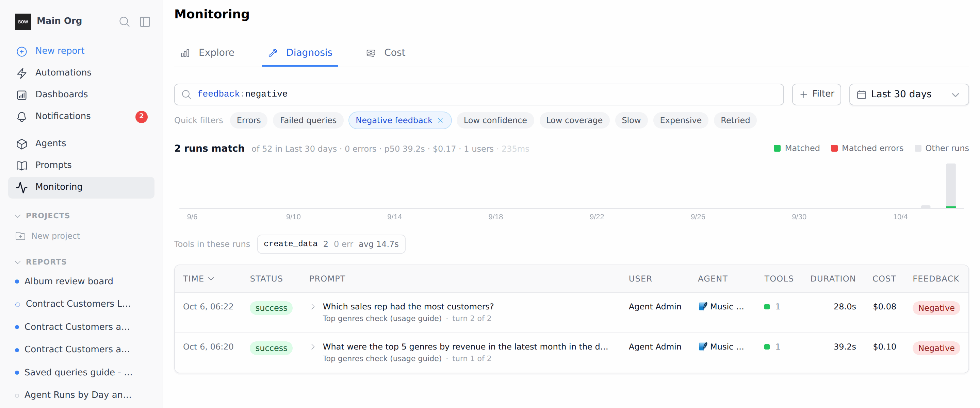The image size is (980, 408).
Task: Expand the Which sales rep run row chevron
Action: tap(313, 307)
